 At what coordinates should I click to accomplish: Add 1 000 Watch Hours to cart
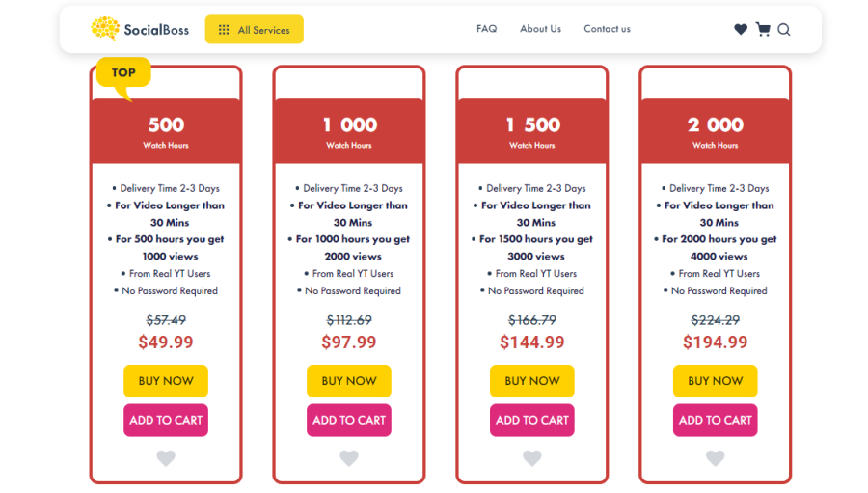click(349, 421)
